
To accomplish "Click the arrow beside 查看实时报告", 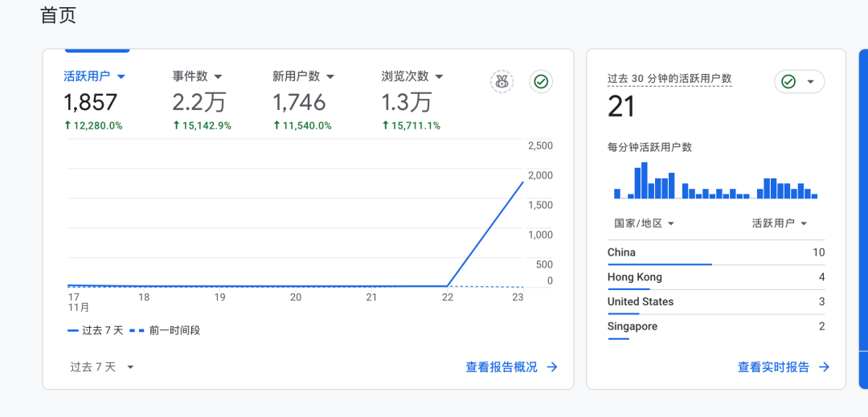I will (825, 366).
